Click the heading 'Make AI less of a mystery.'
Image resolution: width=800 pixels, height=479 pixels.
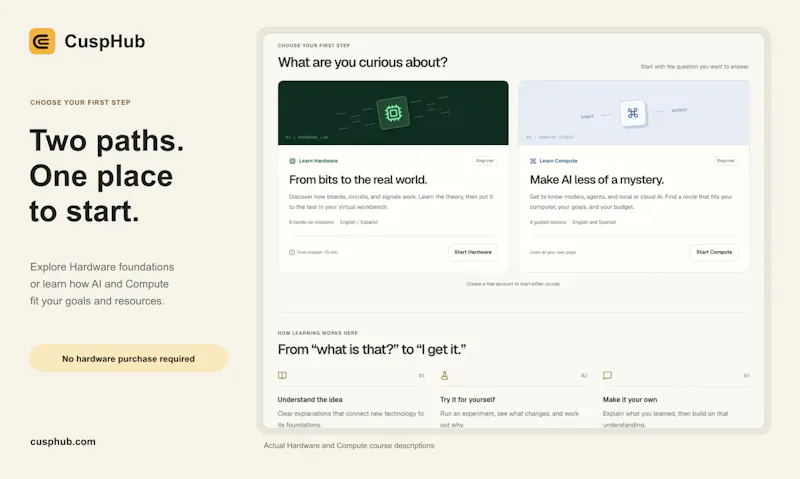point(597,180)
